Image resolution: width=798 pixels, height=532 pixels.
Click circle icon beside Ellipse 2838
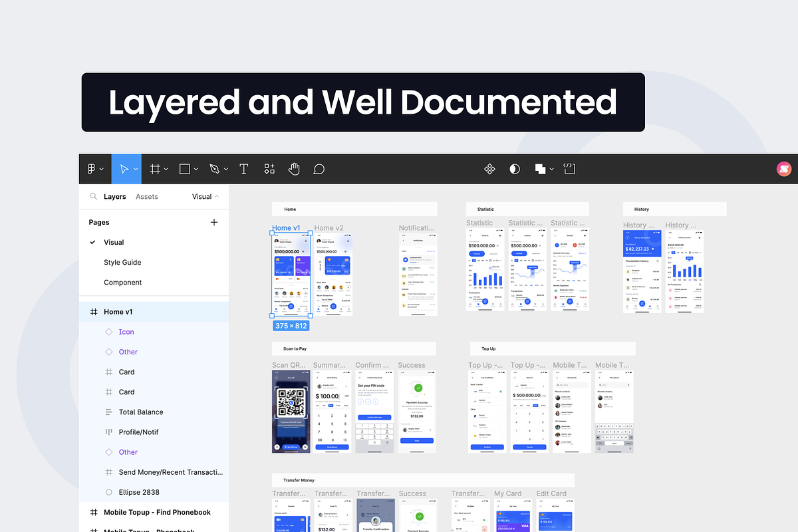pos(109,492)
